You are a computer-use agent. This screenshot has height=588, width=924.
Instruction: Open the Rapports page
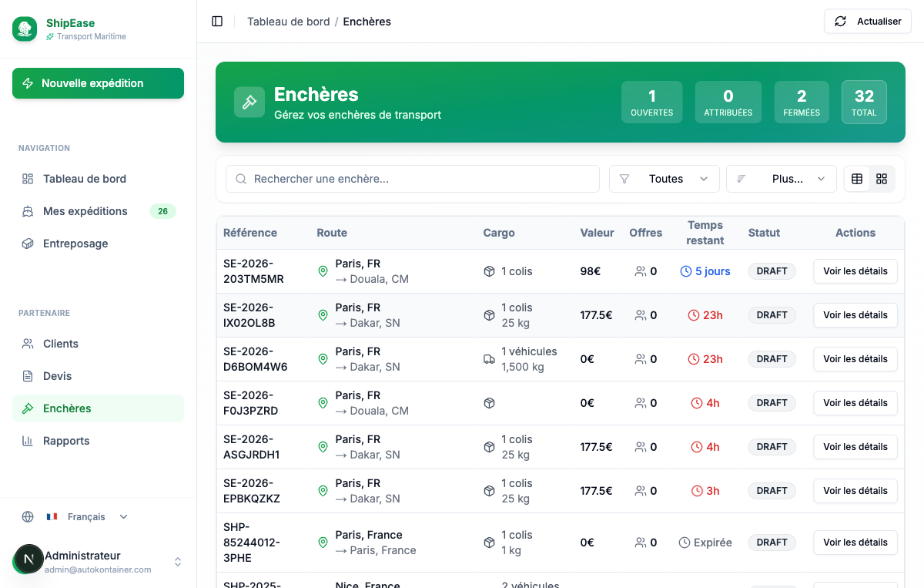tap(98, 441)
